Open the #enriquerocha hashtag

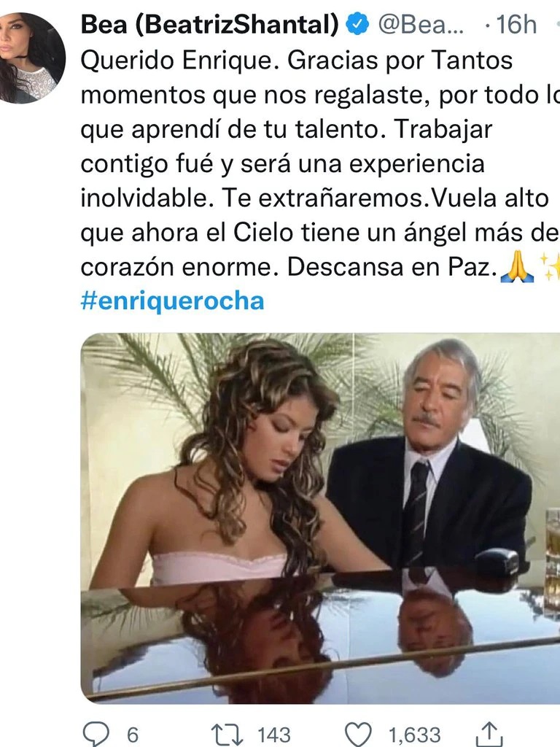[x=172, y=301]
